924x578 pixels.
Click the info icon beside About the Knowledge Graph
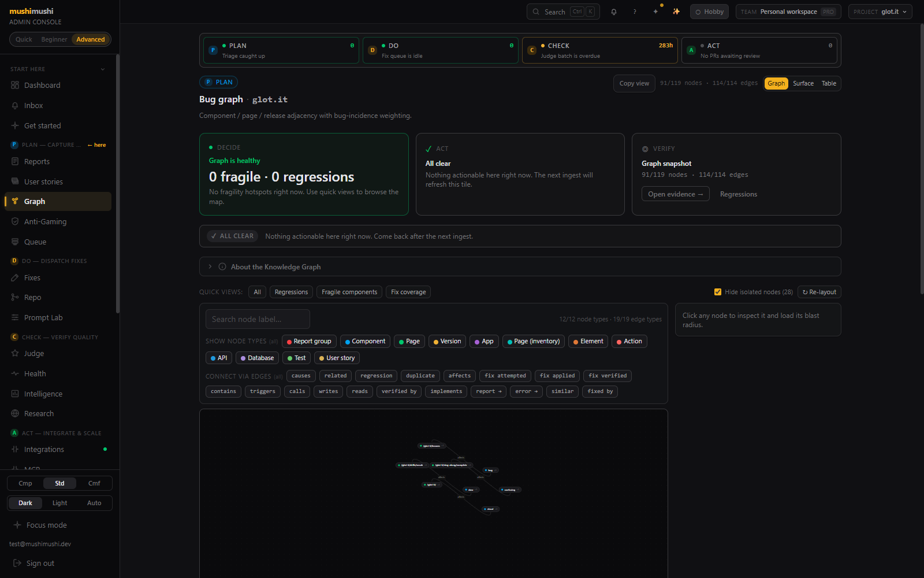222,266
